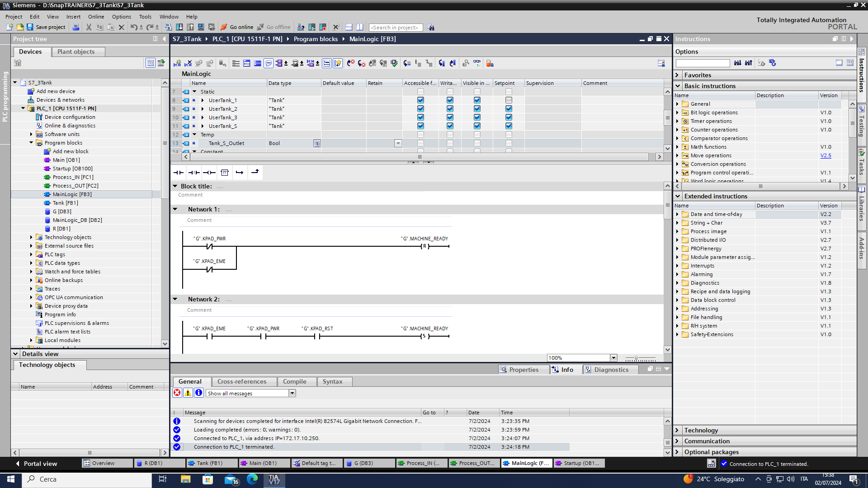Toggle Retain checkbox for UserTank_3 row
Screen dimensions: 868x488
pyautogui.click(x=384, y=117)
